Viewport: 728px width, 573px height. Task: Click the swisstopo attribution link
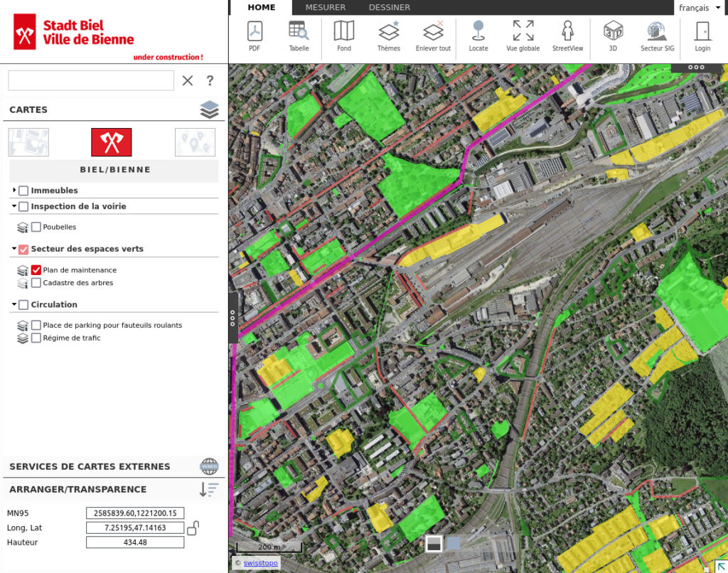click(259, 562)
